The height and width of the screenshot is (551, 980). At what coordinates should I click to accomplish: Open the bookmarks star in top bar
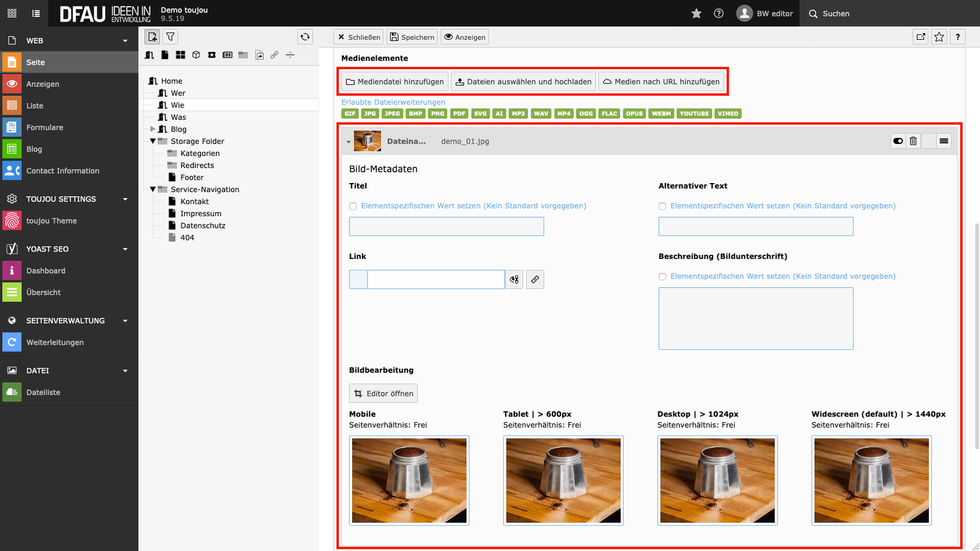(696, 13)
